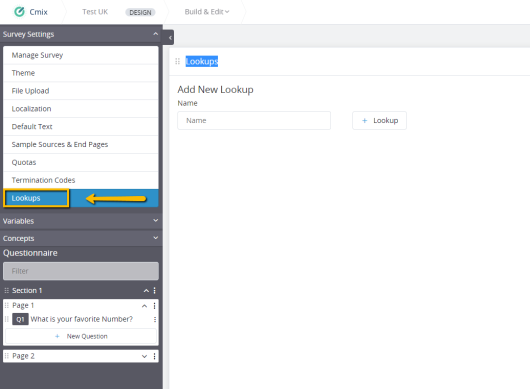
Task: Collapse Section 1 chevron
Action: click(146, 291)
